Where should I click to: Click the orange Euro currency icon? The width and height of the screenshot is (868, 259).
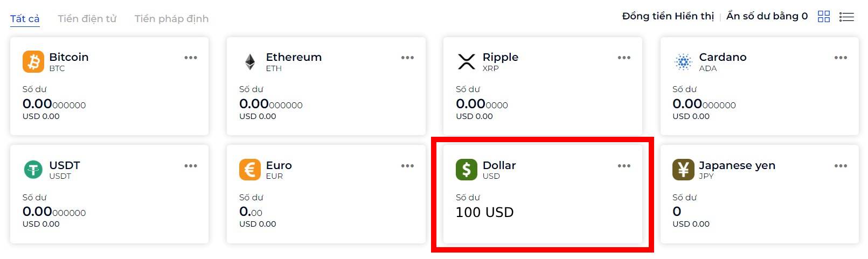tap(250, 170)
